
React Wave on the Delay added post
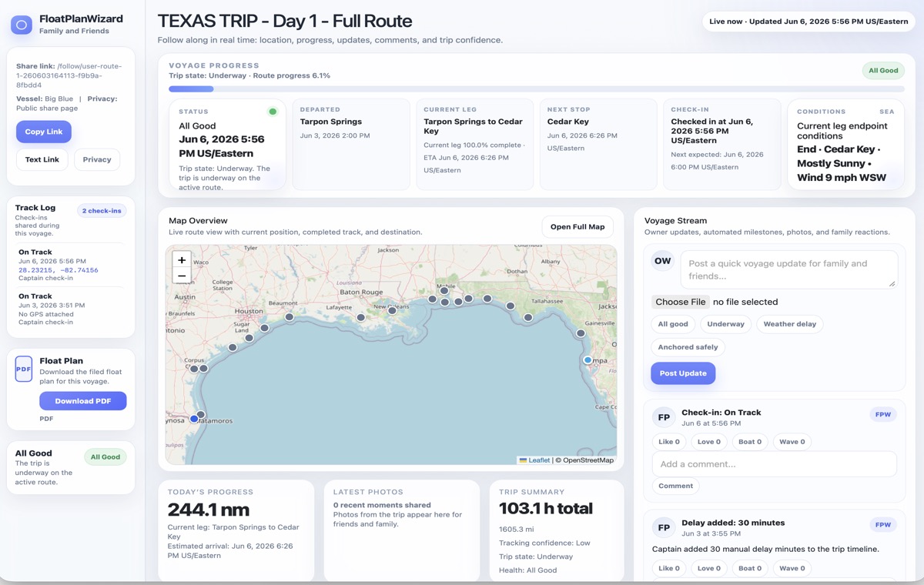792,568
